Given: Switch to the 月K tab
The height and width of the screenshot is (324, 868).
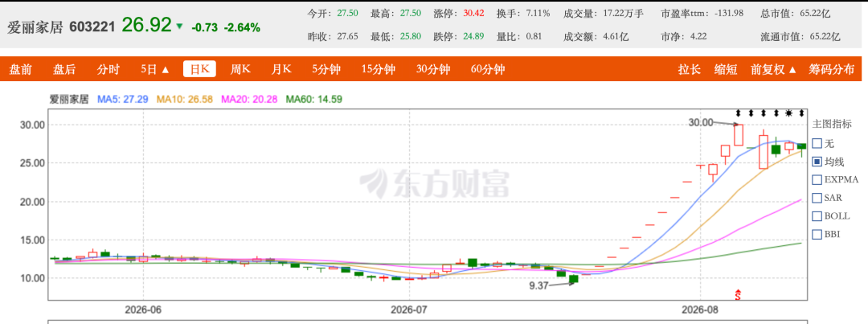Looking at the screenshot, I should point(281,69).
